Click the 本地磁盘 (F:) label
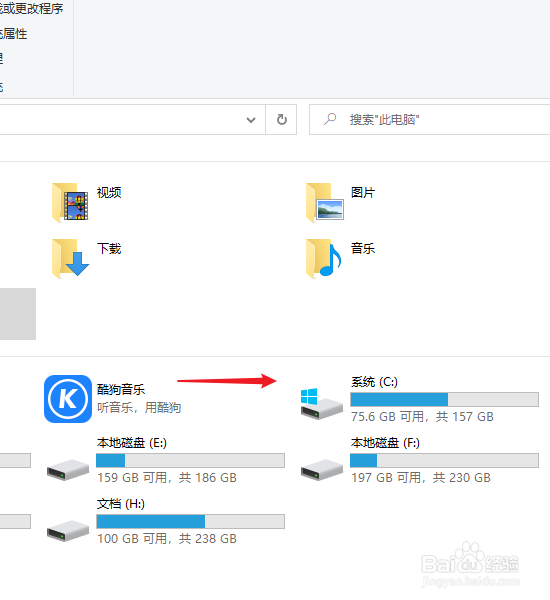The width and height of the screenshot is (550, 600). 385,443
